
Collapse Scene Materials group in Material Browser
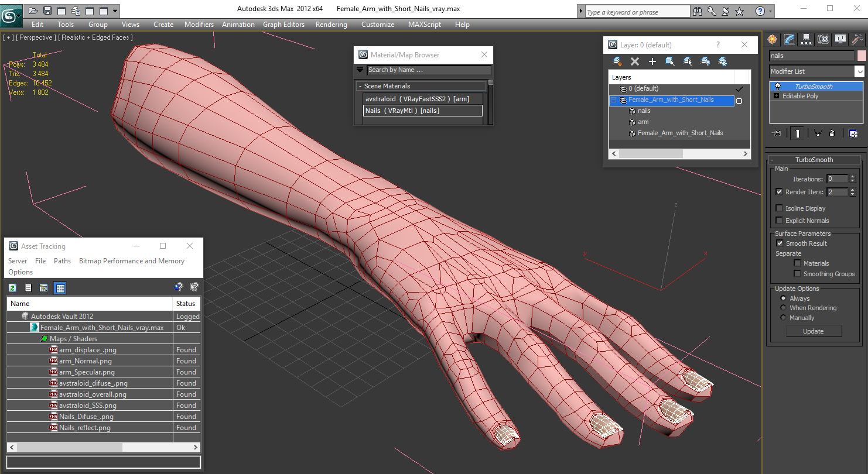[x=360, y=86]
